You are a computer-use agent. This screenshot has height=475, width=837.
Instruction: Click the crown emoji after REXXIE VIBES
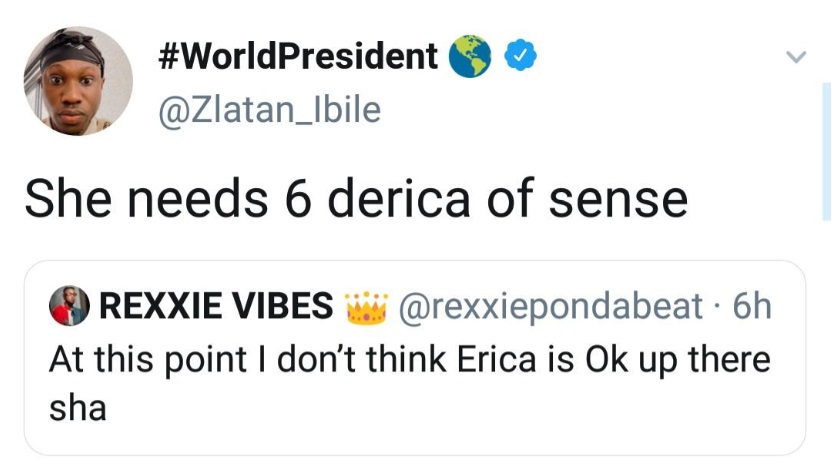point(365,306)
